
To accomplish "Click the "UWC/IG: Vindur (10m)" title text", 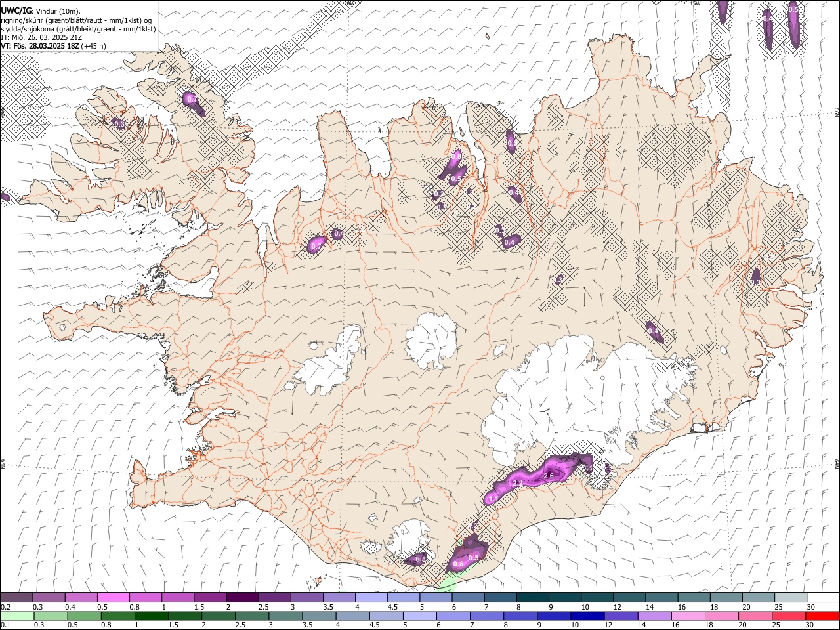I will coord(41,11).
